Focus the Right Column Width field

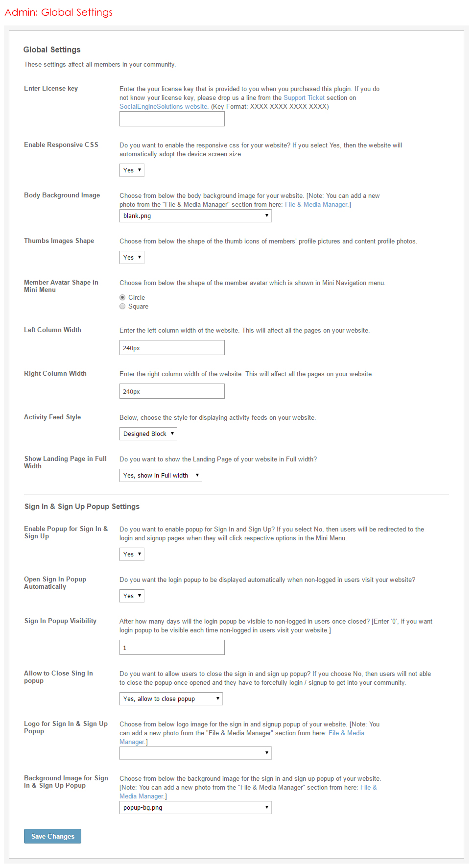tap(172, 391)
